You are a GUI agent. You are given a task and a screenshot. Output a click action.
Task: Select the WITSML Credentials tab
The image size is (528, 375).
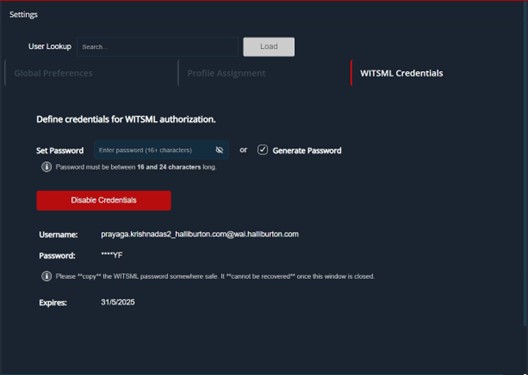(x=401, y=73)
